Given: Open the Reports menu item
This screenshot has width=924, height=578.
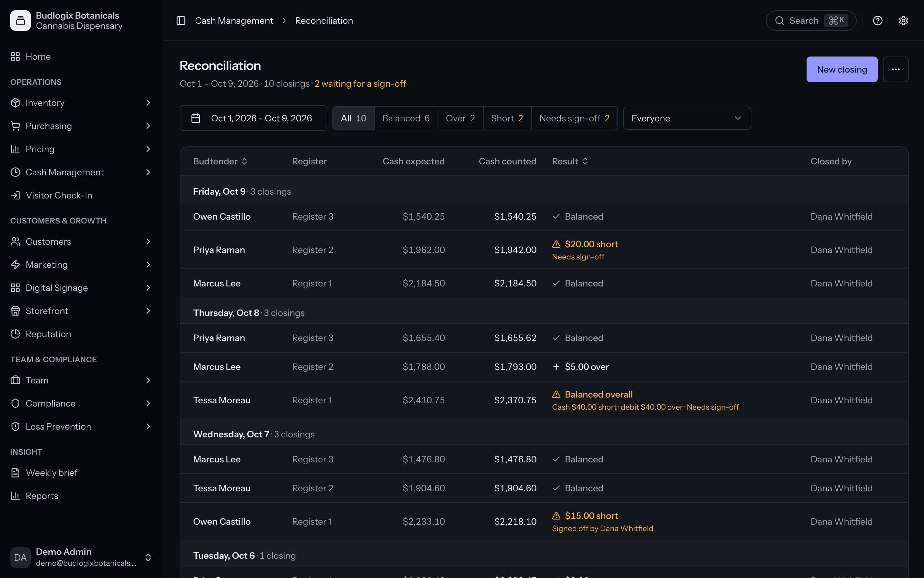Looking at the screenshot, I should coord(82,496).
